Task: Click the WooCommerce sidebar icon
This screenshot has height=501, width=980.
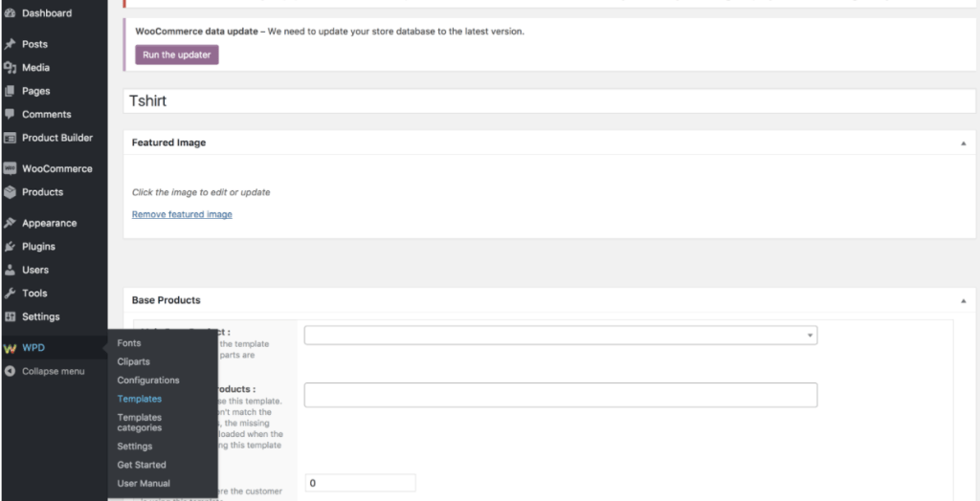Action: (11, 168)
